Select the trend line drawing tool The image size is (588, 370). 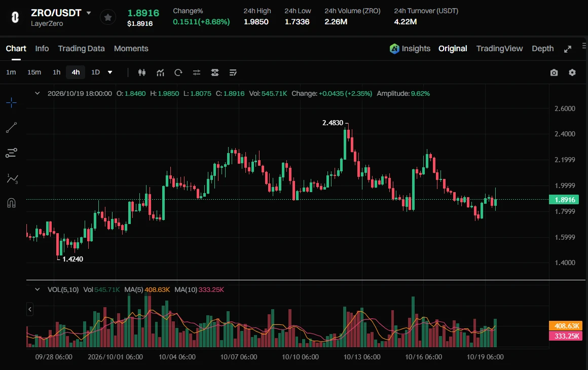pos(11,128)
